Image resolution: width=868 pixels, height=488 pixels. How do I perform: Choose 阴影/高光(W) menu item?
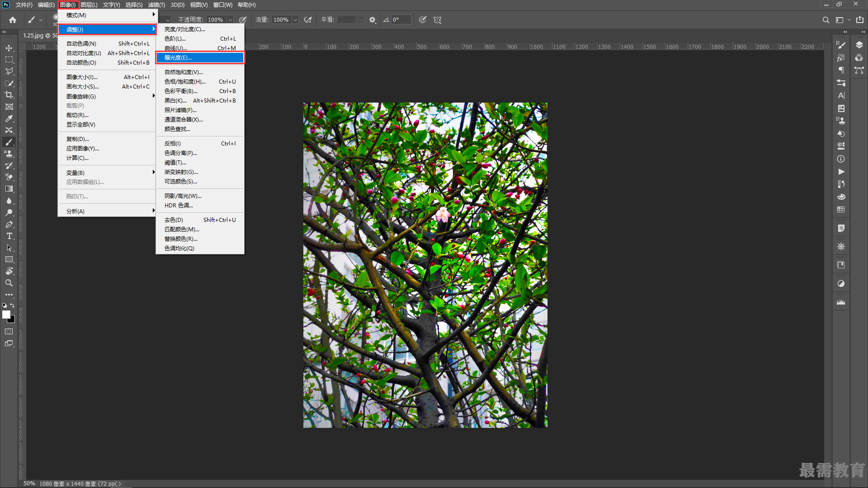[200, 196]
